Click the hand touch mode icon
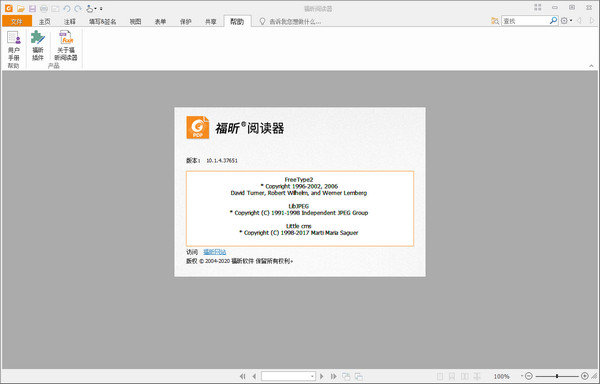The image size is (600, 384). point(90,8)
